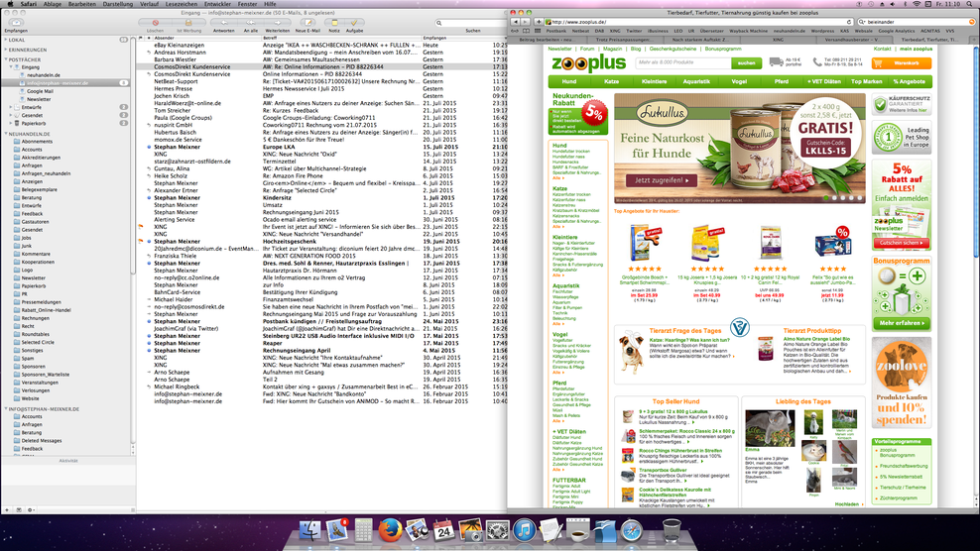Open the Ablage menu
This screenshot has width=980, height=551.
click(x=52, y=4)
